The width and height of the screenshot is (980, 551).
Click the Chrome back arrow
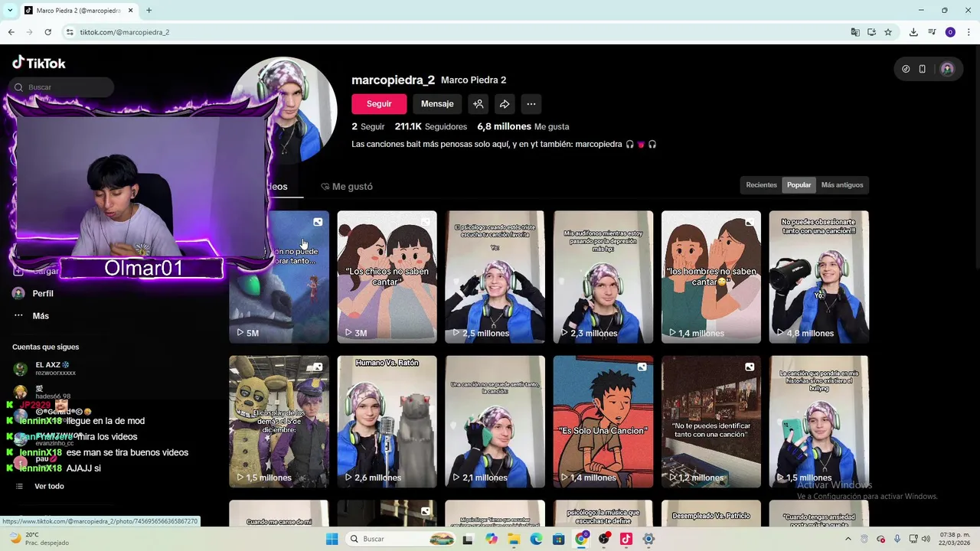click(11, 32)
